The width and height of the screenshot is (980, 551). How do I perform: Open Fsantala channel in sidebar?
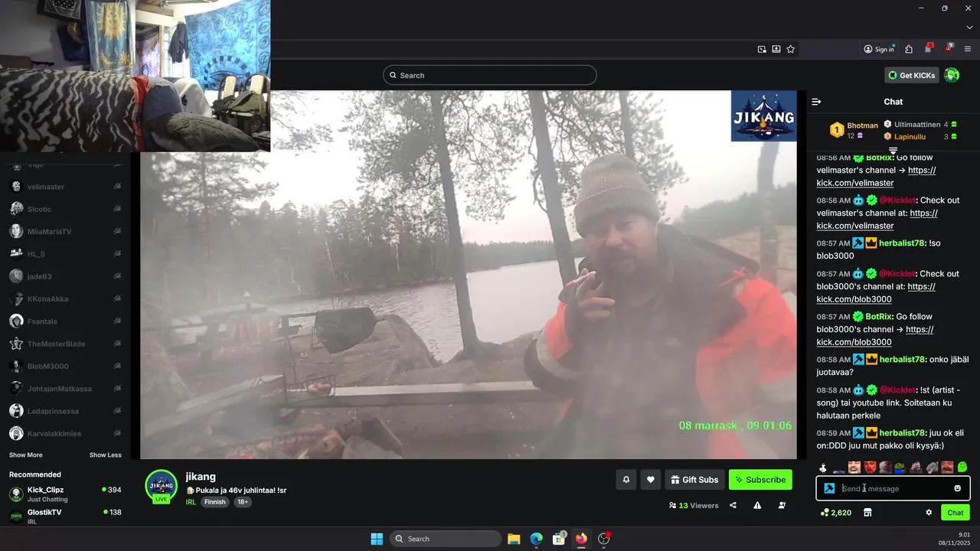pos(65,321)
